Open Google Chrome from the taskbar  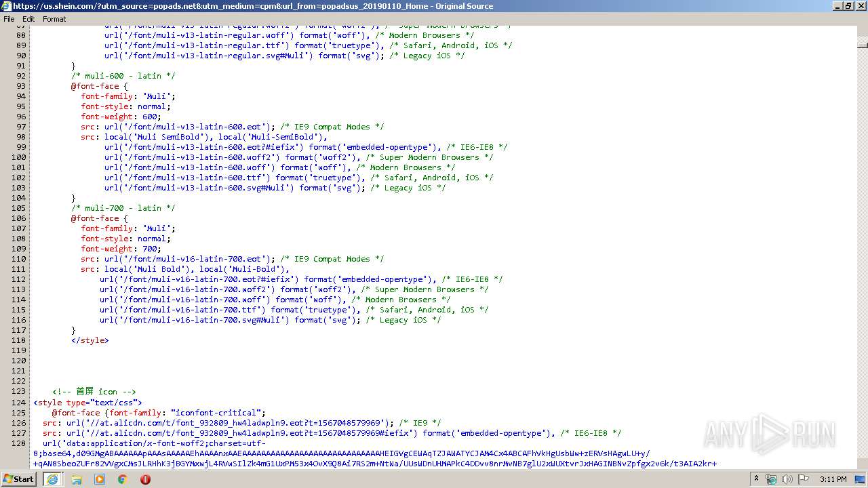click(x=123, y=479)
